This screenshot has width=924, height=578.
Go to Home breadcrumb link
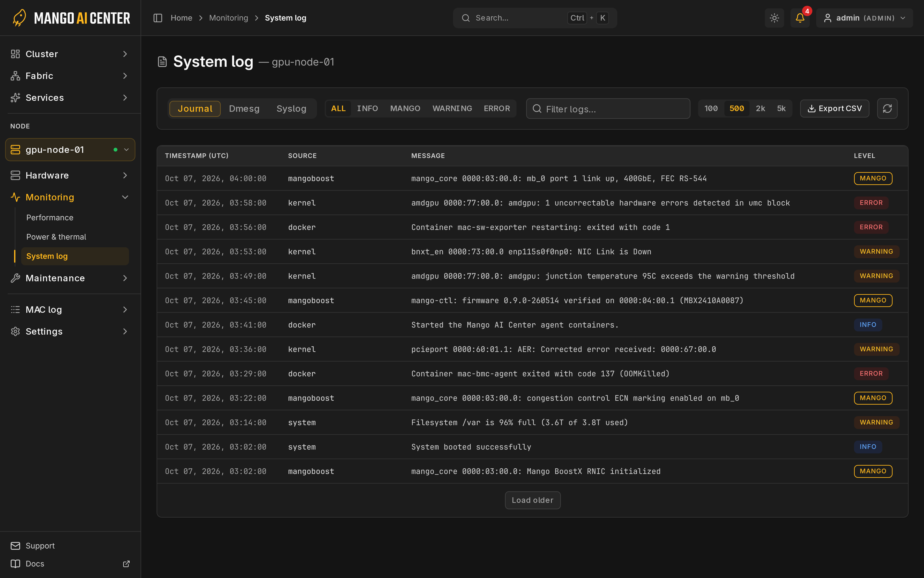click(181, 18)
